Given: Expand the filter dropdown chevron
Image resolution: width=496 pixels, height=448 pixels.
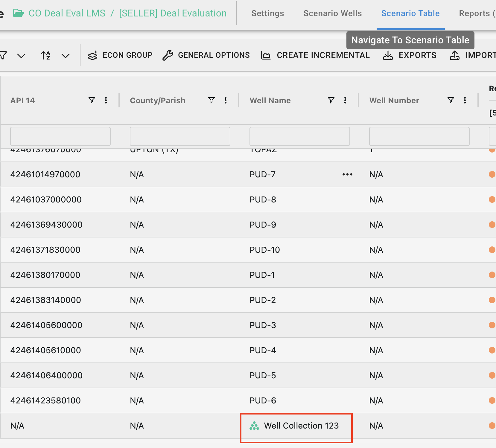Looking at the screenshot, I should (21, 56).
